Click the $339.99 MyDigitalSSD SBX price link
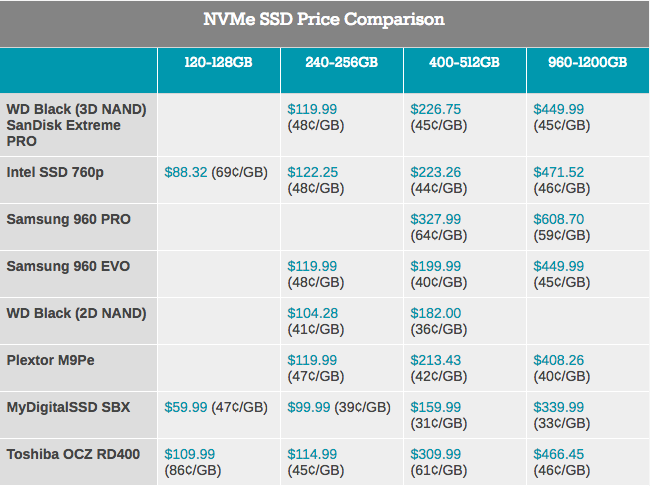This screenshot has height=486, width=650. (x=559, y=407)
